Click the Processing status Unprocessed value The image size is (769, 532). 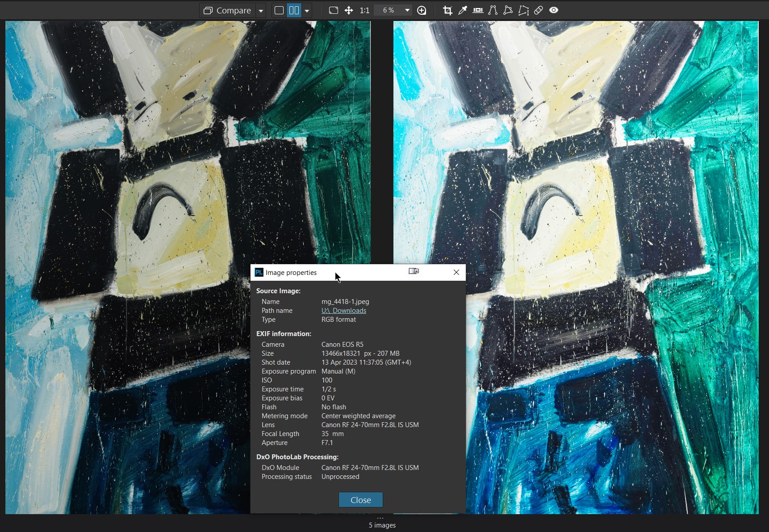point(340,477)
